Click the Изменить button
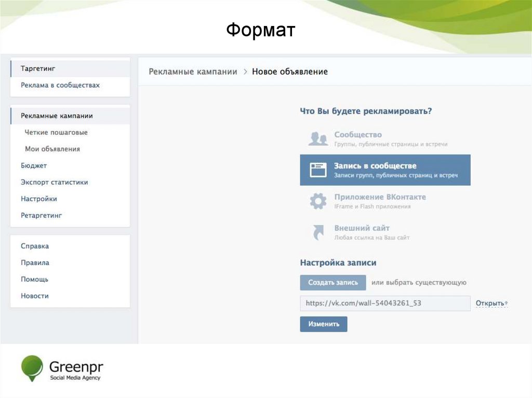The image size is (532, 398). coord(323,323)
